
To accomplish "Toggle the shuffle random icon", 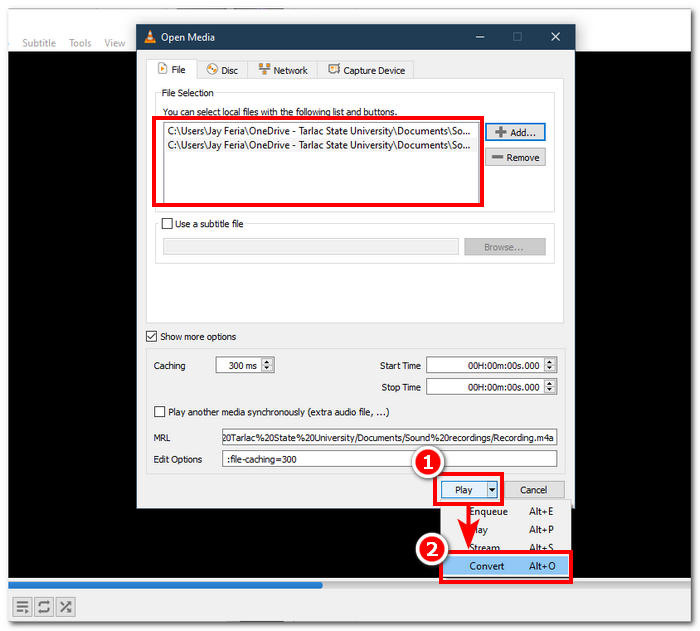I will tap(65, 607).
